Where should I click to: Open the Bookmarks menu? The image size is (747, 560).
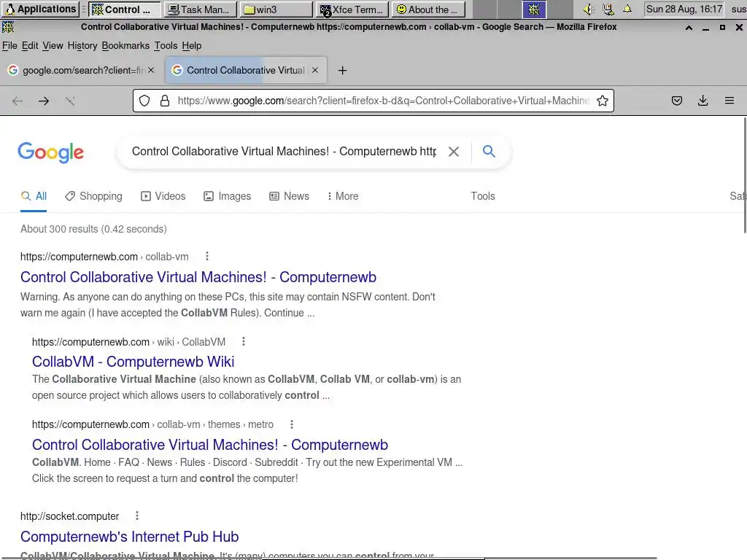coord(125,46)
